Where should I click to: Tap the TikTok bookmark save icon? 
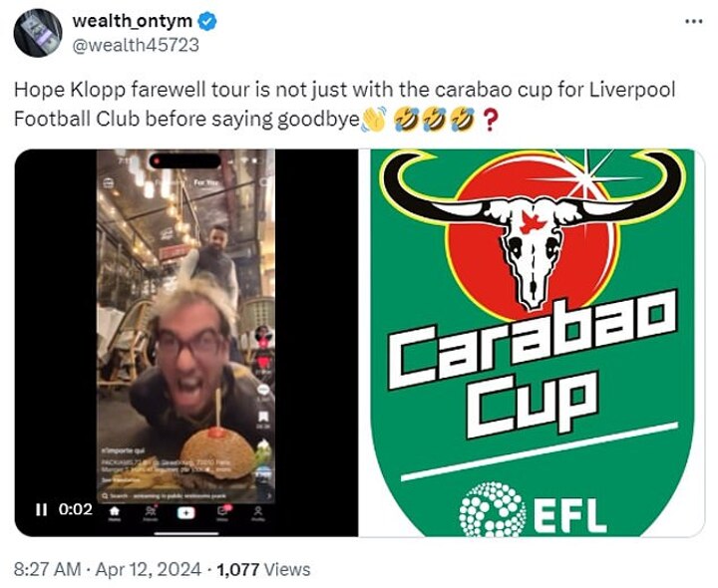point(263,417)
